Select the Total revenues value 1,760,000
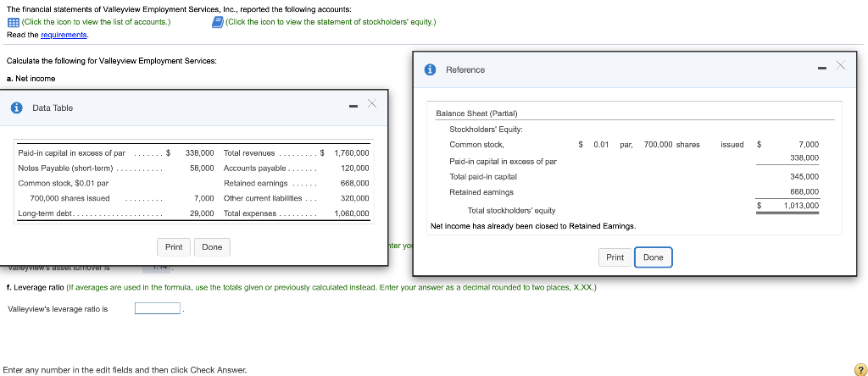Image resolution: width=868 pixels, height=376 pixels. (352, 153)
